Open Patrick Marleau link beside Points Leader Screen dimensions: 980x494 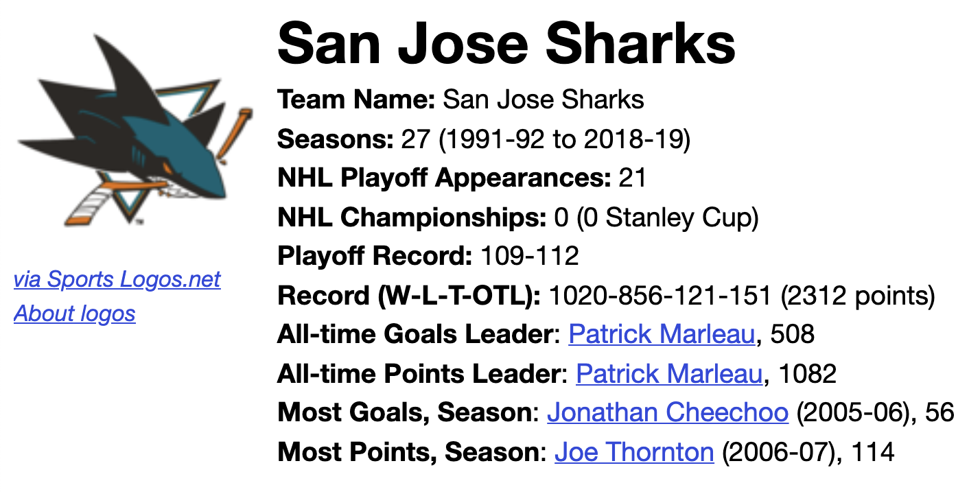[669, 374]
